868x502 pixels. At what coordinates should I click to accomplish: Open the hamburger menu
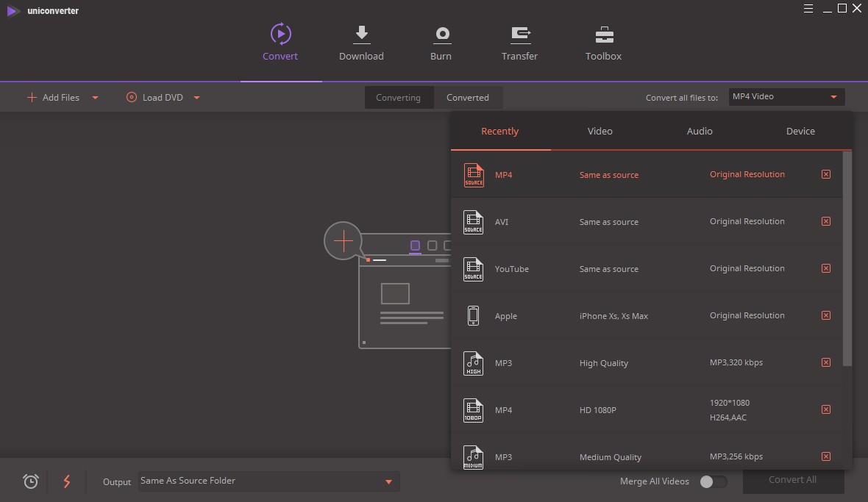(x=808, y=9)
